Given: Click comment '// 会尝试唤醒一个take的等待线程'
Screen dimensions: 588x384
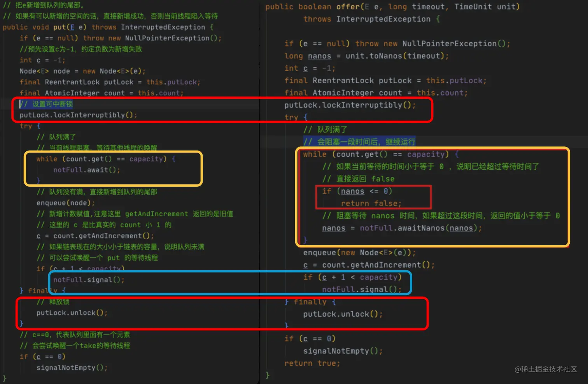Looking at the screenshot, I should click(75, 345).
